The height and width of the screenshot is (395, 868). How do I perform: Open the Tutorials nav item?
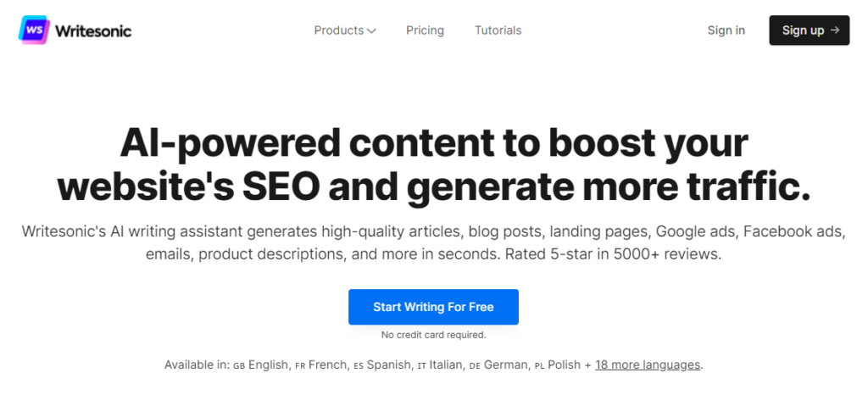(498, 31)
